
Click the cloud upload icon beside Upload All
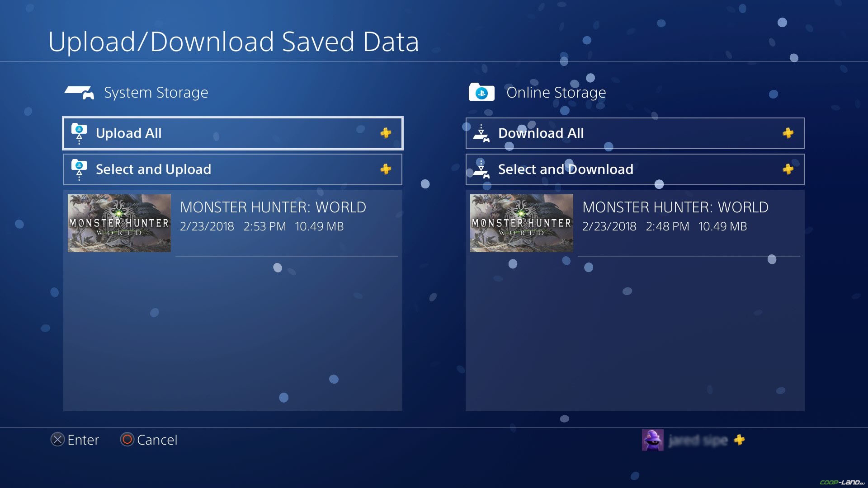(79, 134)
